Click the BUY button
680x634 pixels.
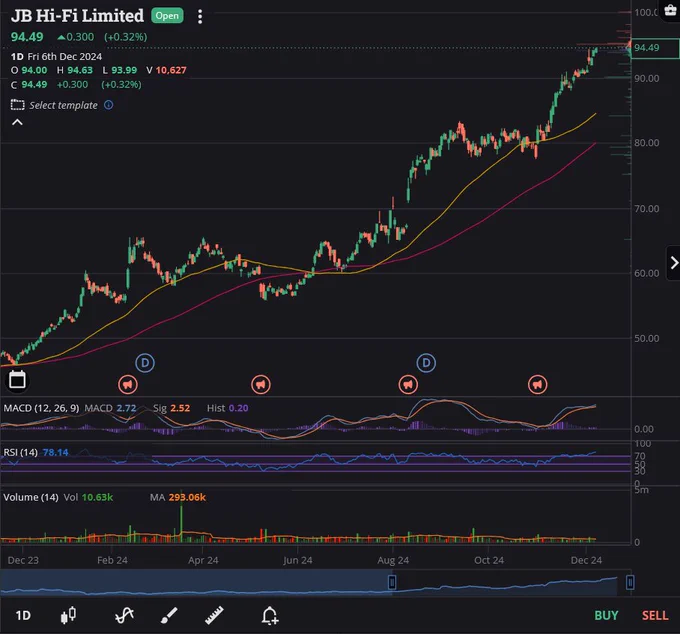606,616
